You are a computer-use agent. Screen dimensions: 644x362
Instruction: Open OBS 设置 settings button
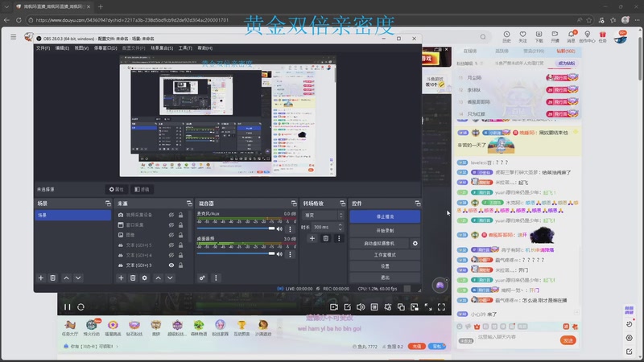(x=385, y=266)
